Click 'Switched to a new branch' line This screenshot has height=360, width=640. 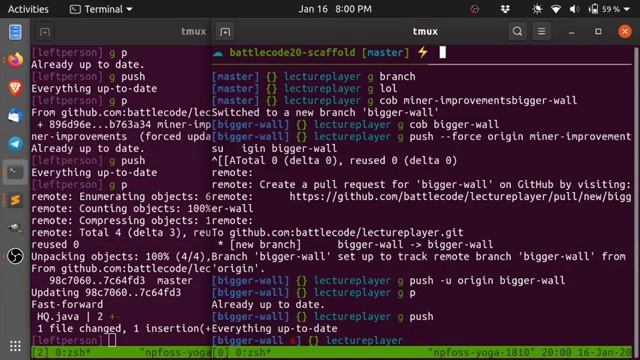[x=325, y=112]
